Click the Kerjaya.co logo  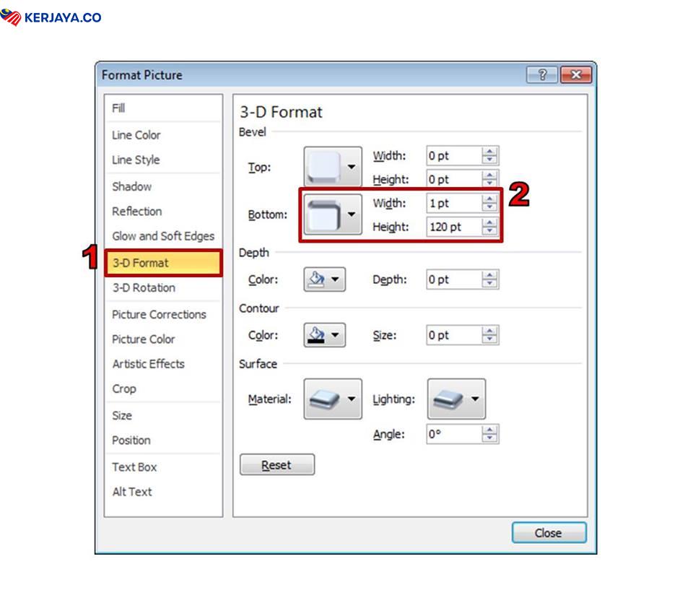(x=51, y=17)
